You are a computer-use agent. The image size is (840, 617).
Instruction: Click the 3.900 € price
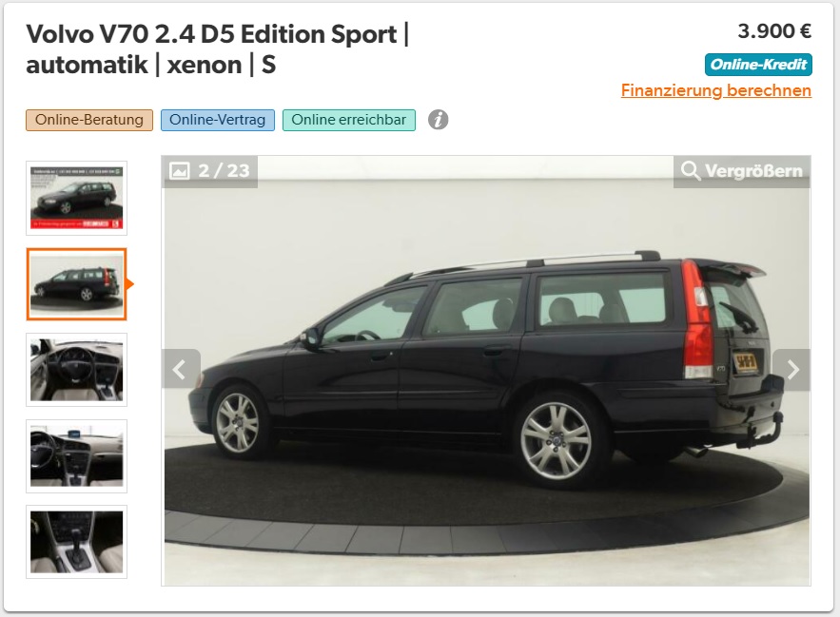(x=774, y=31)
